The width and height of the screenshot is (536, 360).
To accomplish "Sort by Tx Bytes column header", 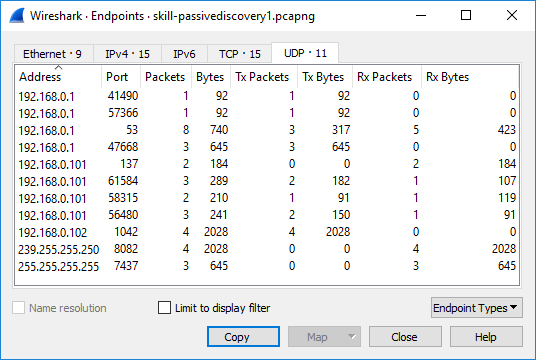I will click(324, 77).
